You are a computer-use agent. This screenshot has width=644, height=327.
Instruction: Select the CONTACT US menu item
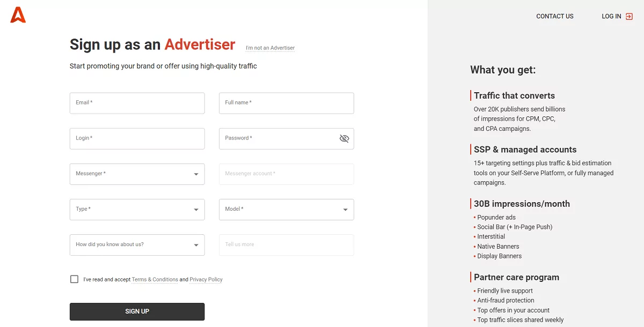[554, 16]
